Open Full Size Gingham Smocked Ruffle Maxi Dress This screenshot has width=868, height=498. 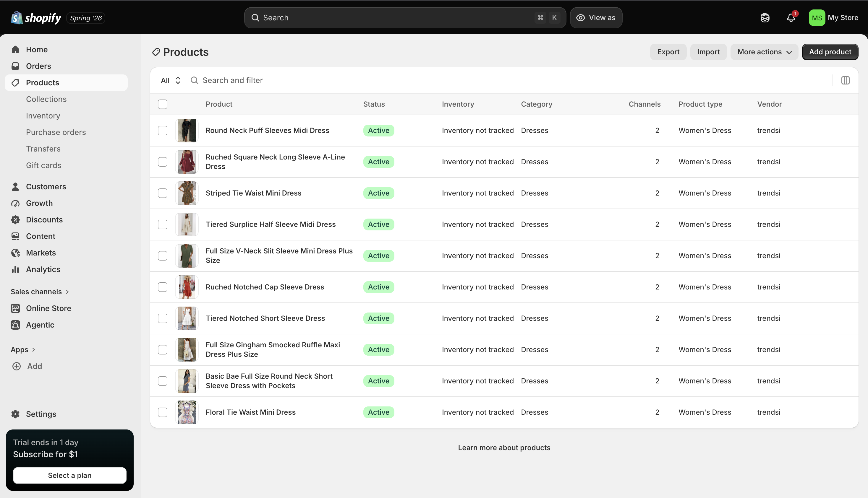pyautogui.click(x=273, y=349)
